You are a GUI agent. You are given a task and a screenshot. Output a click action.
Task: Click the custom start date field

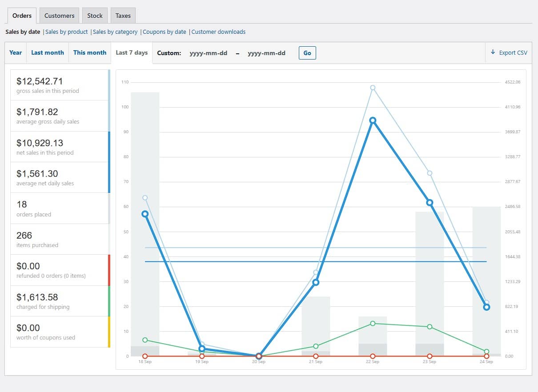tap(209, 53)
